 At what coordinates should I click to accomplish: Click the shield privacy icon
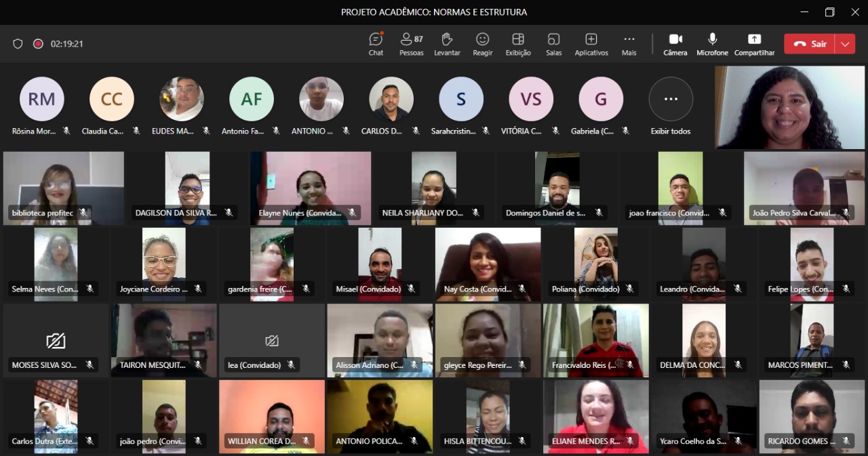coord(18,44)
